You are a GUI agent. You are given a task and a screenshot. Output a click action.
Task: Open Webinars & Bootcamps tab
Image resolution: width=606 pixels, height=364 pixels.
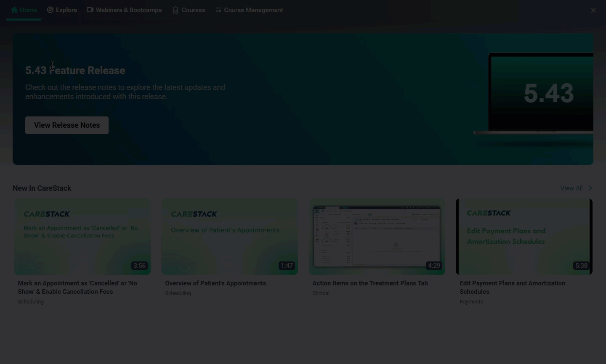click(x=124, y=10)
